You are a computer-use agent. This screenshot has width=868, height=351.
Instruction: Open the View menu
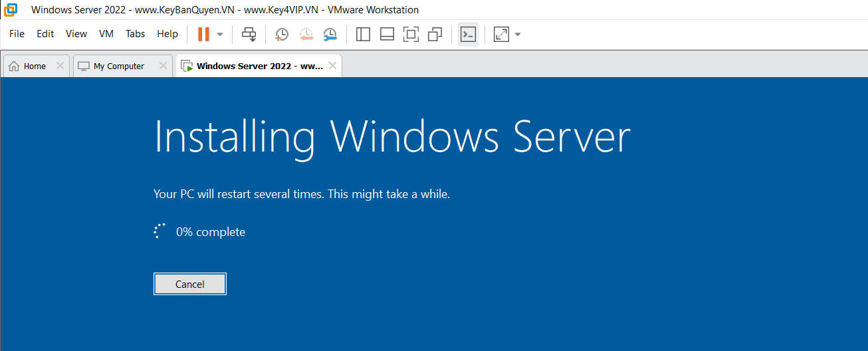[x=76, y=34]
